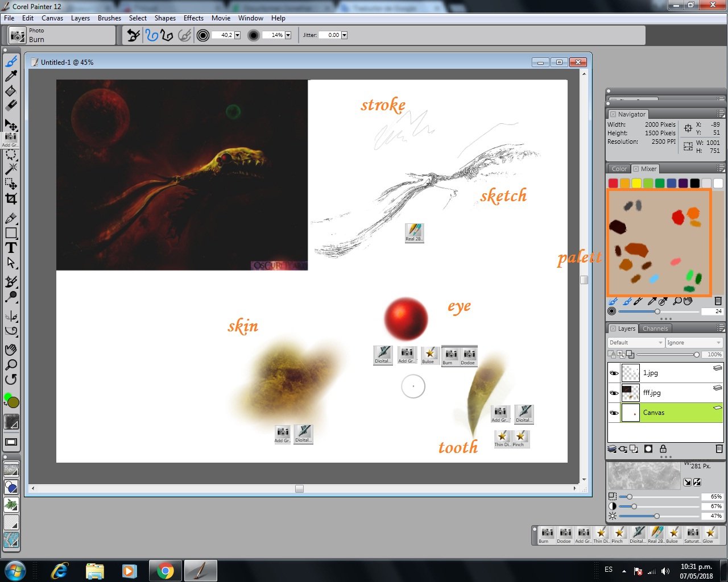Click the Reset tool icon in the property bar

pyautogui.click(x=133, y=35)
